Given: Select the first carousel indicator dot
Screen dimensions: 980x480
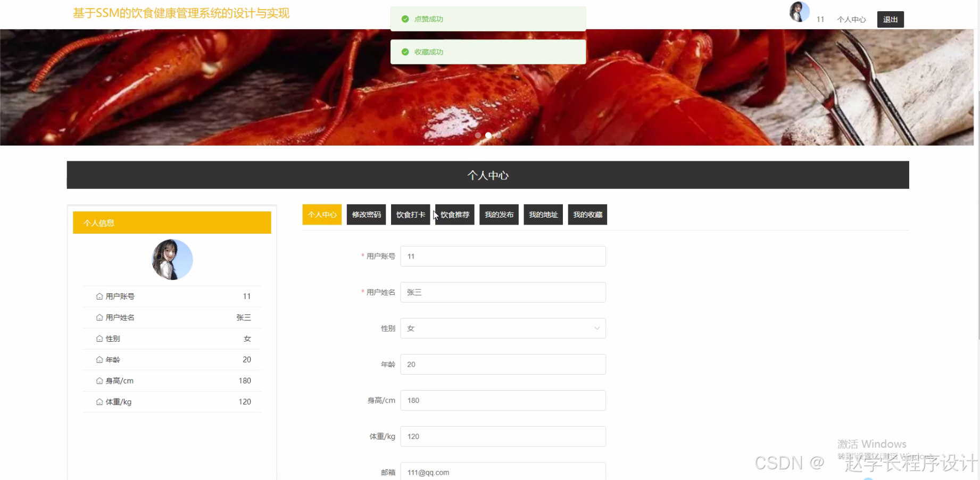Looking at the screenshot, I should coord(478,135).
